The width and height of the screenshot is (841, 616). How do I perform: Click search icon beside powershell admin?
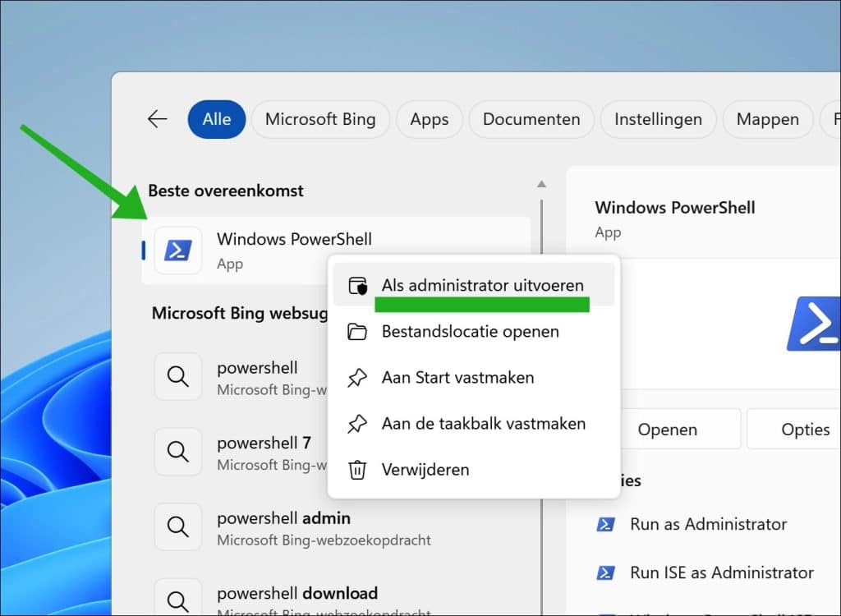(x=178, y=527)
